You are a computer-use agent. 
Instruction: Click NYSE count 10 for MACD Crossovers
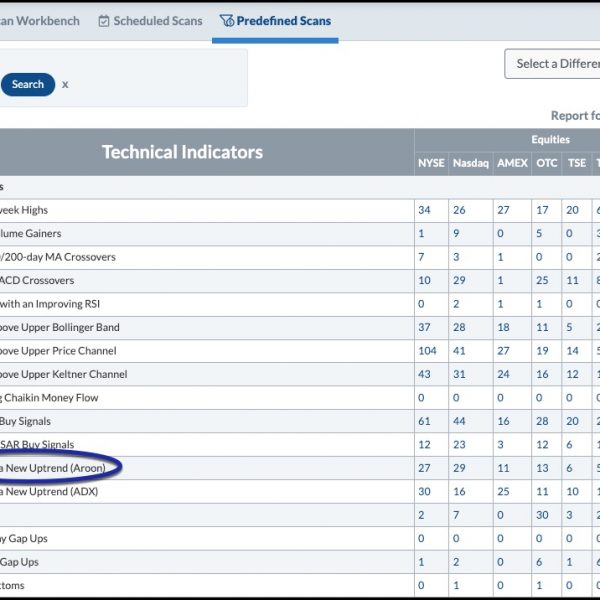pyautogui.click(x=424, y=280)
